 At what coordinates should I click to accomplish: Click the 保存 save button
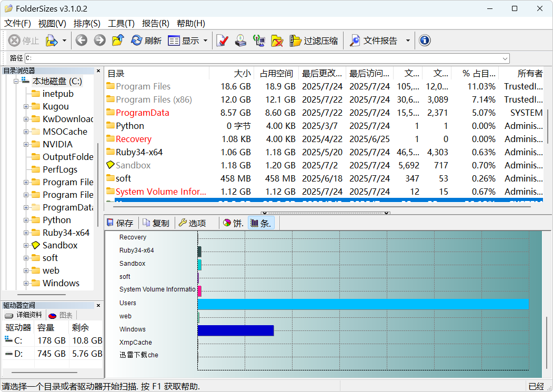120,223
